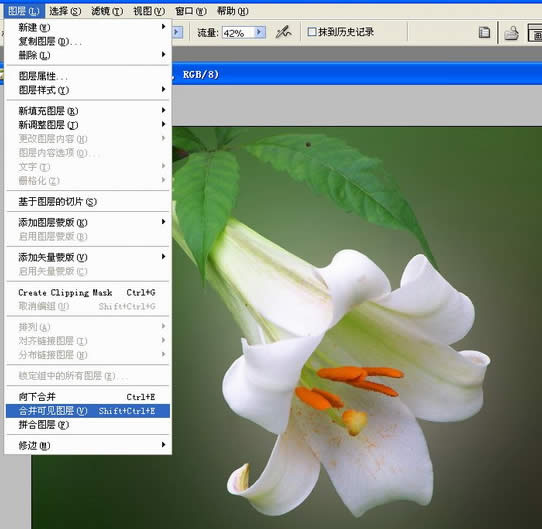Open the dropdown arrow left of 流量

(177, 32)
